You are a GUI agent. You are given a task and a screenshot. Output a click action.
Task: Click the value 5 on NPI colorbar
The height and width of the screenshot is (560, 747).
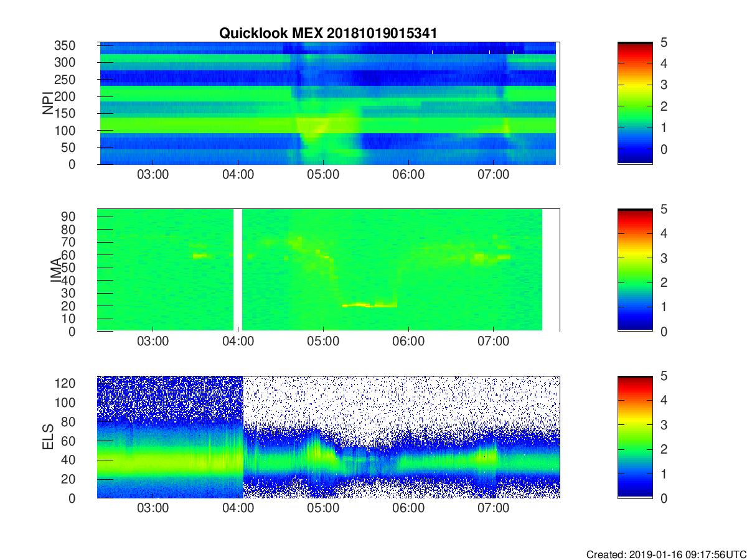click(x=664, y=42)
